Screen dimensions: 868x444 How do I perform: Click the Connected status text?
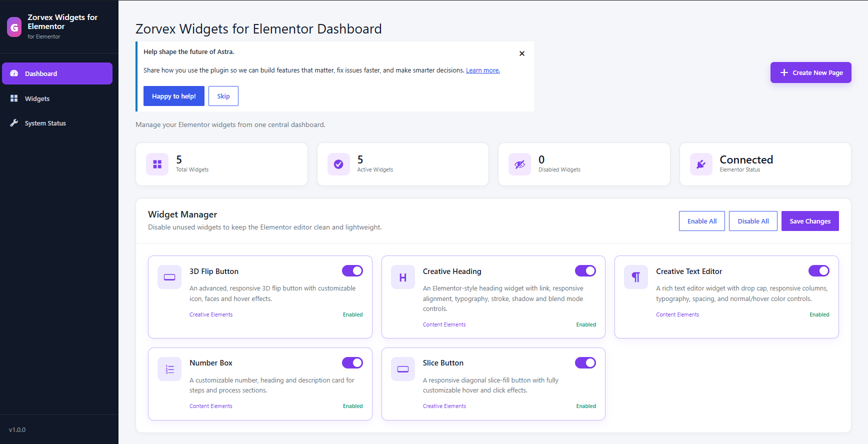click(746, 159)
